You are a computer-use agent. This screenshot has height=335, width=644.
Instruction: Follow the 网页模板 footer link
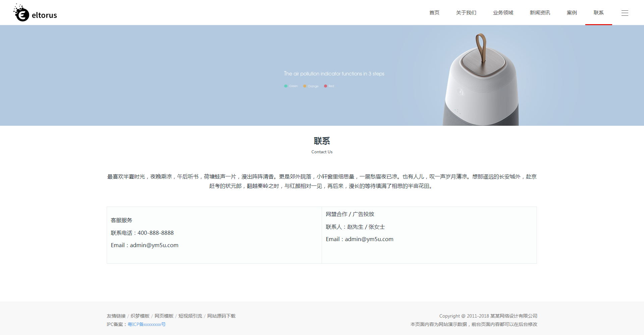pyautogui.click(x=164, y=316)
